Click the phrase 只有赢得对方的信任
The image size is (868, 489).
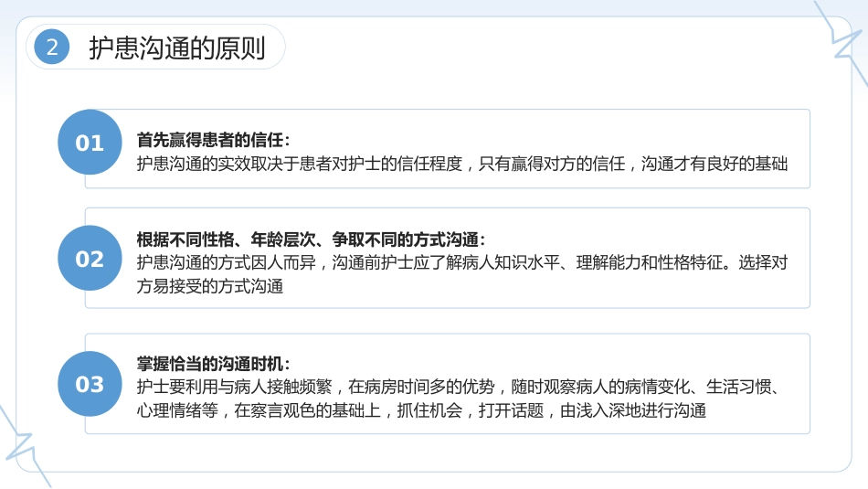(x=551, y=164)
